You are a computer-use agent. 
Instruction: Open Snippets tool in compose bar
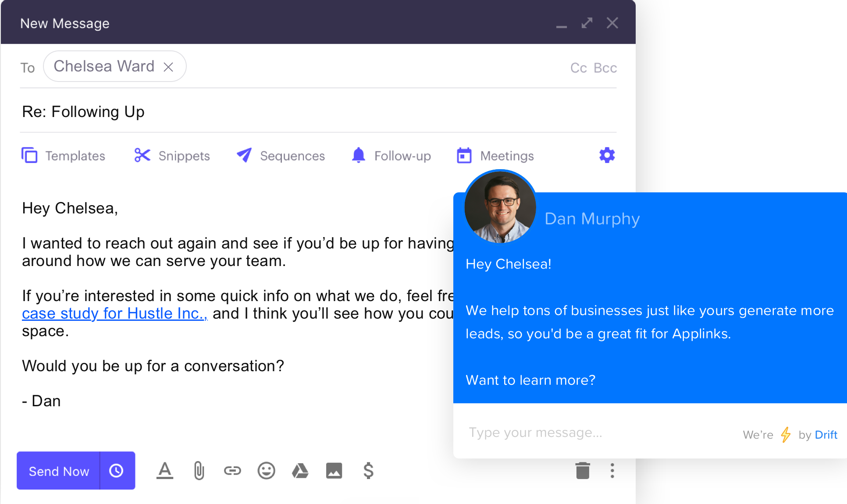click(171, 156)
